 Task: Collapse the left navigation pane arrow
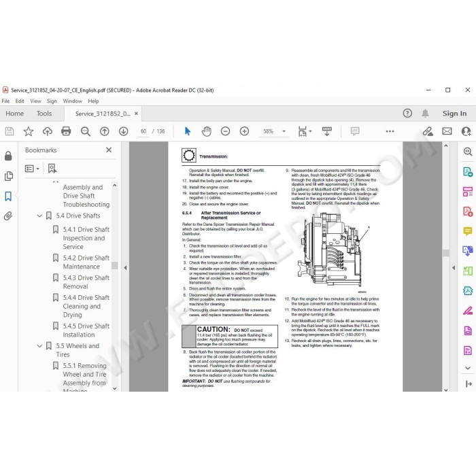tap(125, 268)
